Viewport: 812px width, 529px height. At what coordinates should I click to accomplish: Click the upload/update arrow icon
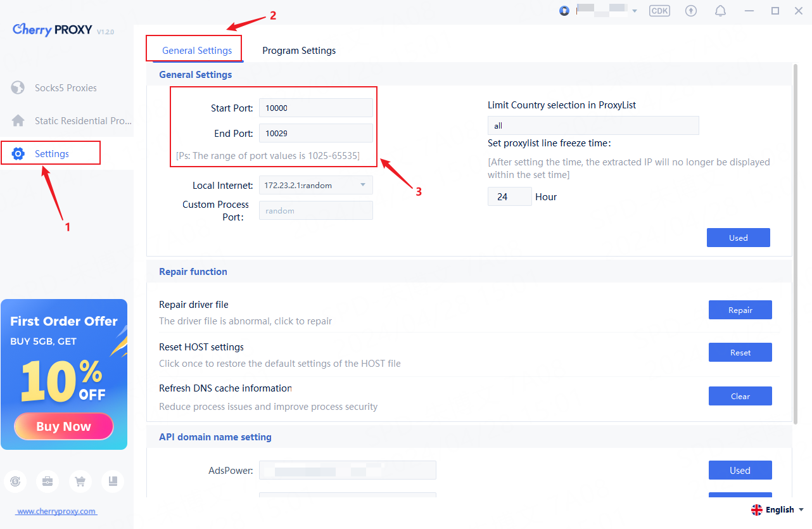(691, 11)
